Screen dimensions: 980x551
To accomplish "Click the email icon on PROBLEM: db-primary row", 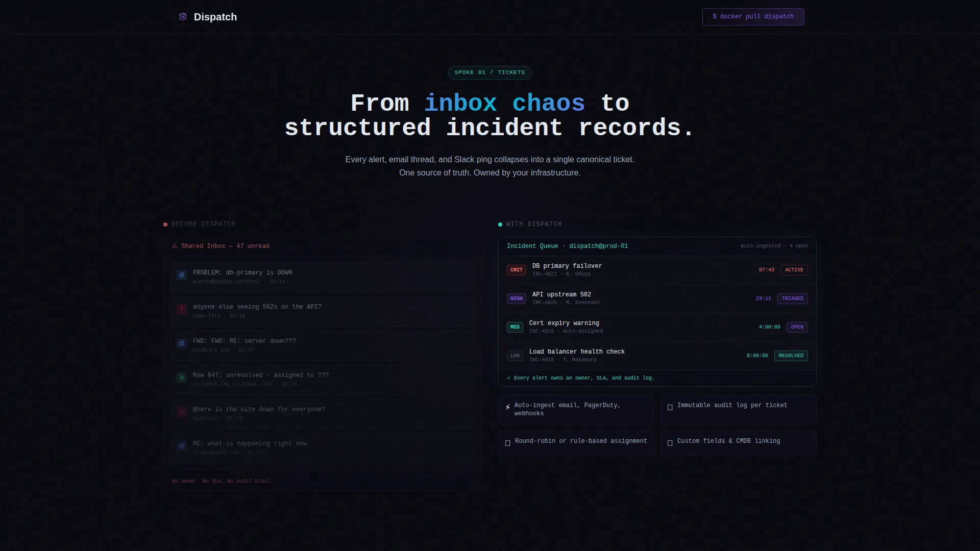I will point(181,275).
